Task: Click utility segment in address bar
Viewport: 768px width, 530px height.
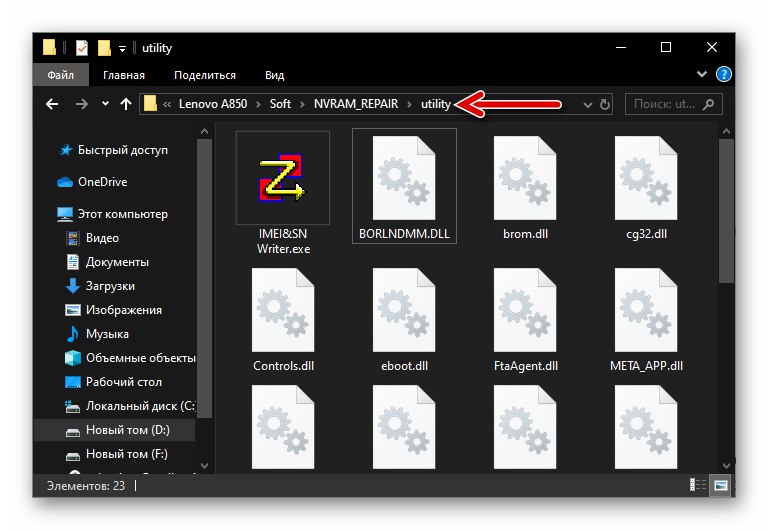Action: tap(435, 104)
